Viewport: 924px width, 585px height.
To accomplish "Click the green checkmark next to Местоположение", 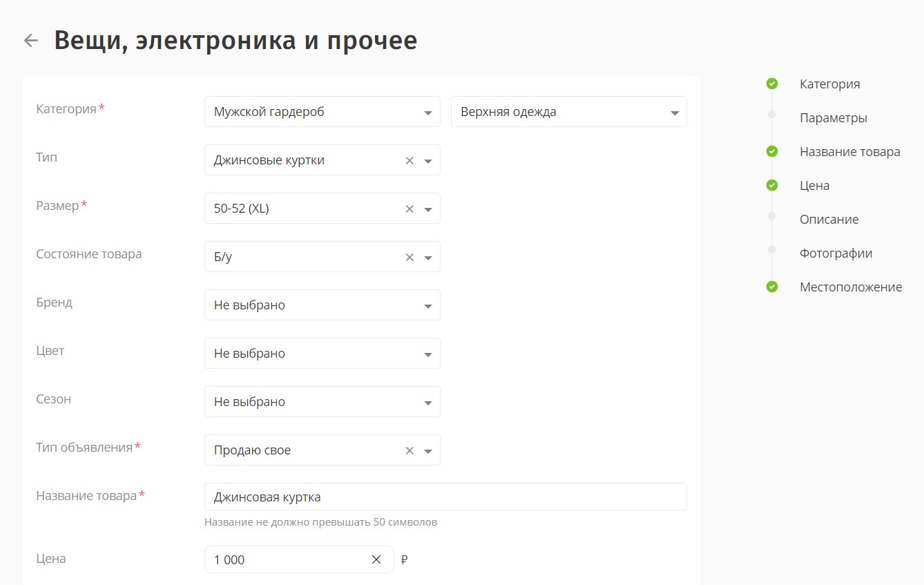I will pos(772,287).
